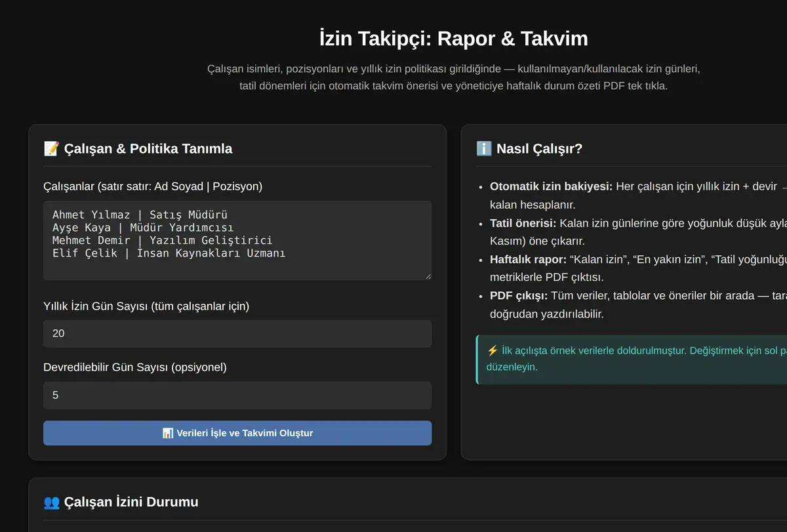Click the green 'İlk açılışta örnek verilerle' notice
Screen dimensions: 787x532
pyautogui.click(x=632, y=359)
